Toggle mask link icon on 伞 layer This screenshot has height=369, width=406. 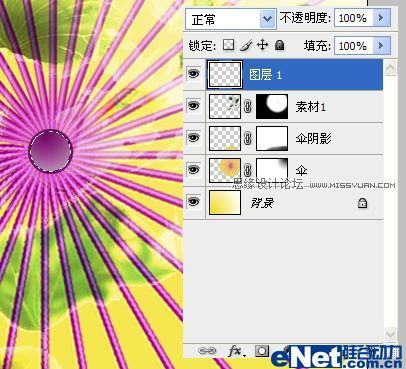click(x=248, y=170)
